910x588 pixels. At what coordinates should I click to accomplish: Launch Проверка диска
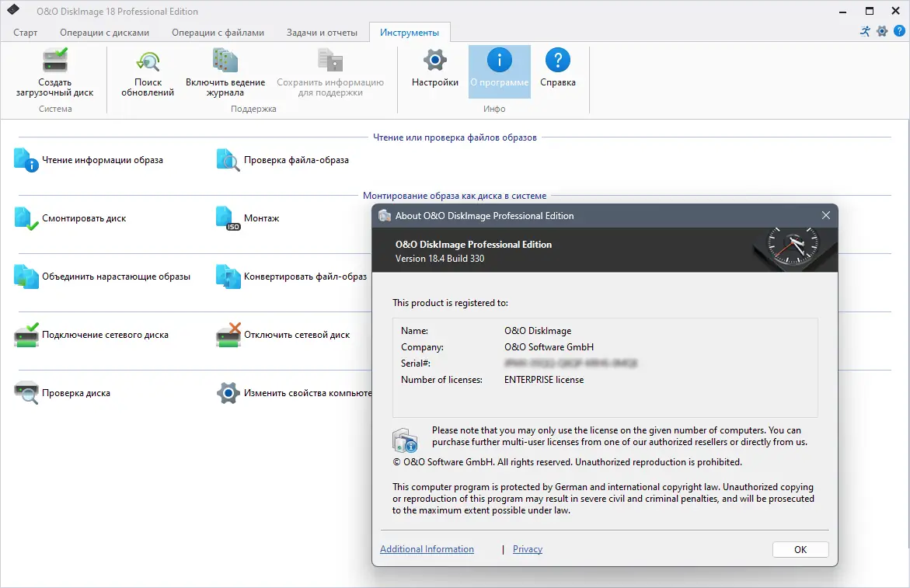click(62, 393)
